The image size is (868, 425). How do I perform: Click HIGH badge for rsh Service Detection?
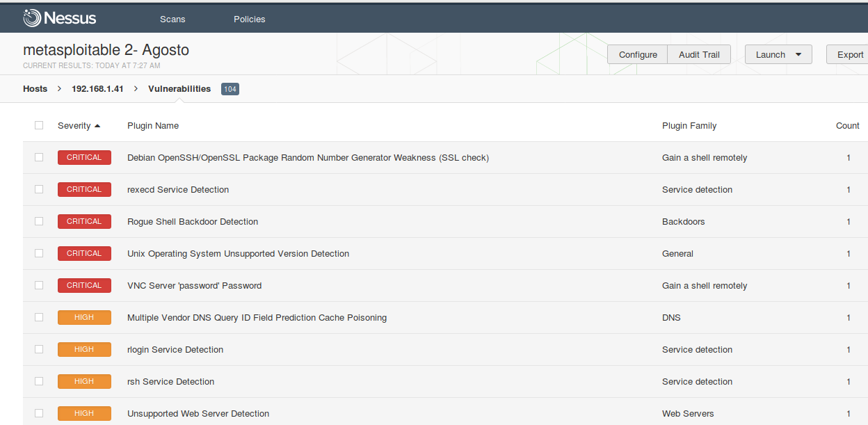click(84, 382)
